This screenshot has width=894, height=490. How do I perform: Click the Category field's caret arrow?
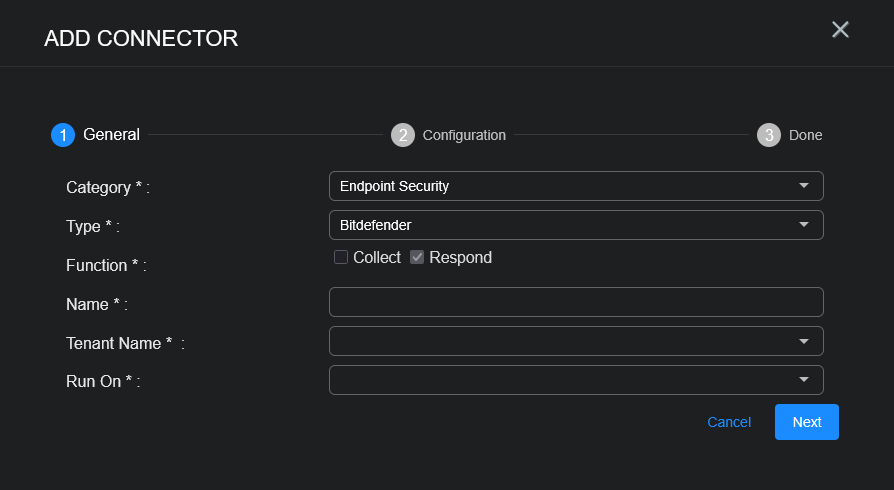click(x=804, y=186)
